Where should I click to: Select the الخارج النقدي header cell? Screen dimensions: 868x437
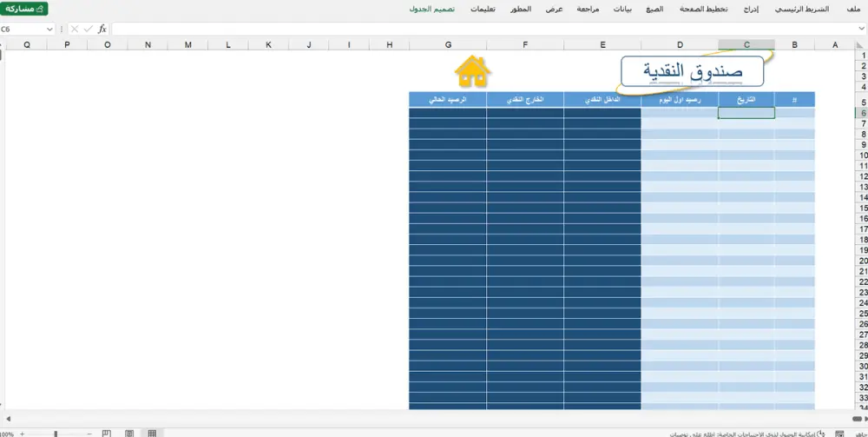pyautogui.click(x=525, y=100)
